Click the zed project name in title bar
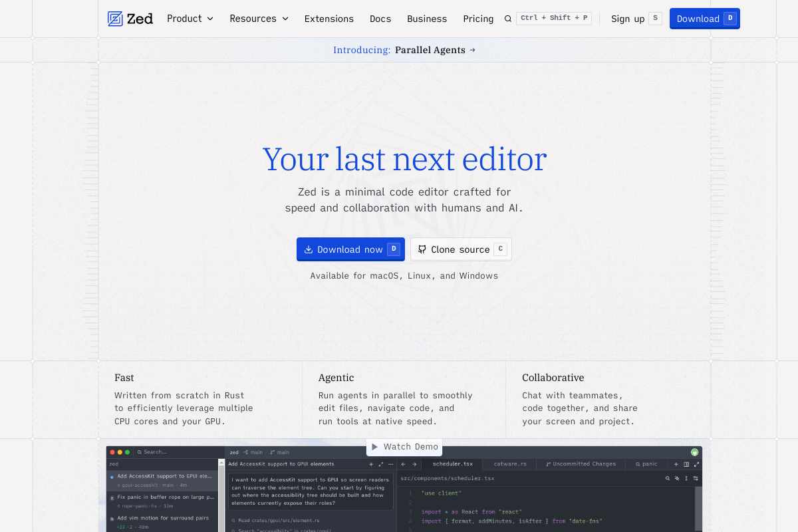This screenshot has width=798, height=532. (234, 452)
